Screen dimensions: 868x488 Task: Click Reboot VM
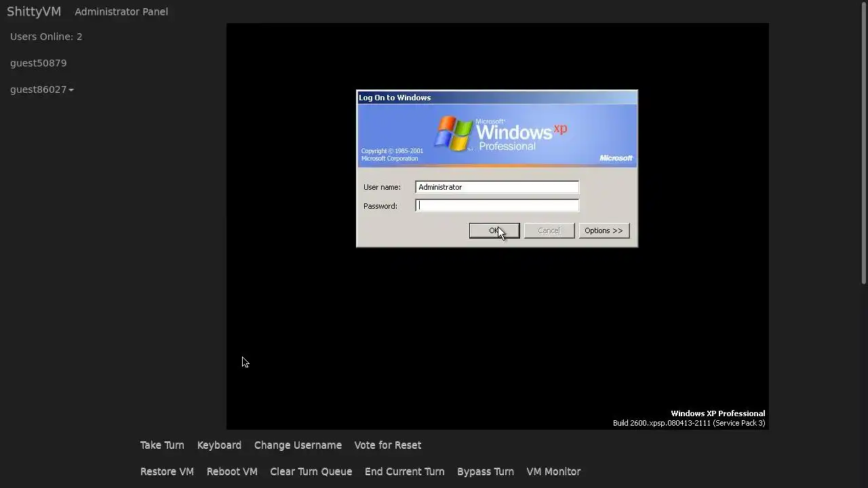(232, 472)
